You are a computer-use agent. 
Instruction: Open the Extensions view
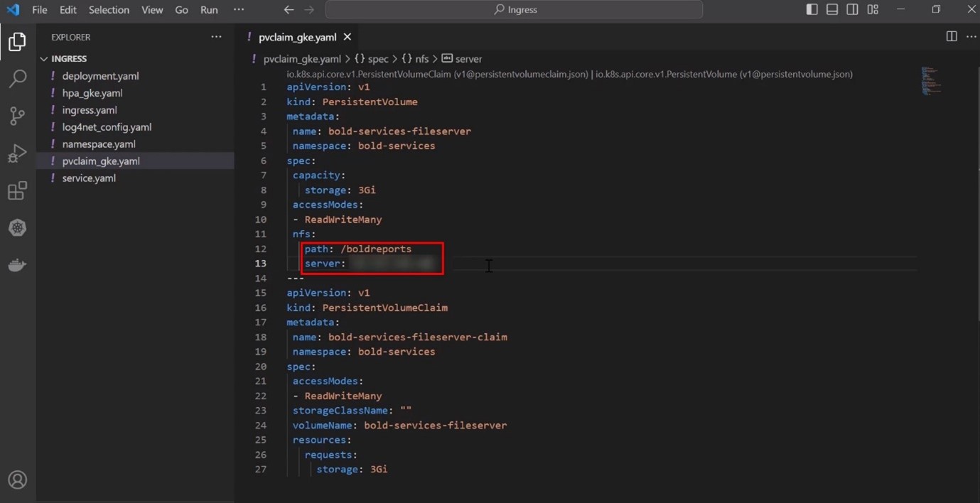click(x=17, y=190)
